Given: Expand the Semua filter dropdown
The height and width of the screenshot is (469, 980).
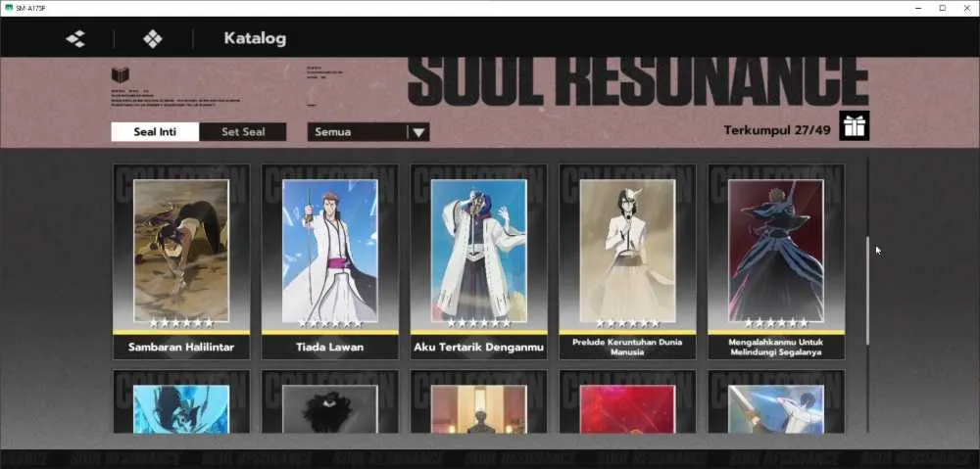Looking at the screenshot, I should (368, 132).
